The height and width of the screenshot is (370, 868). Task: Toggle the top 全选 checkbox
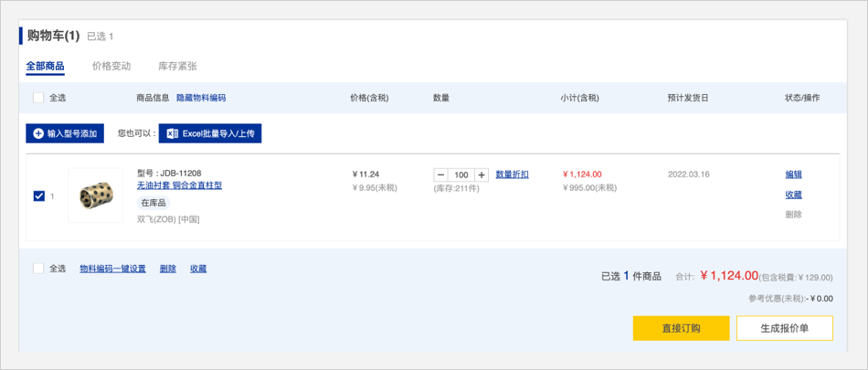click(38, 98)
